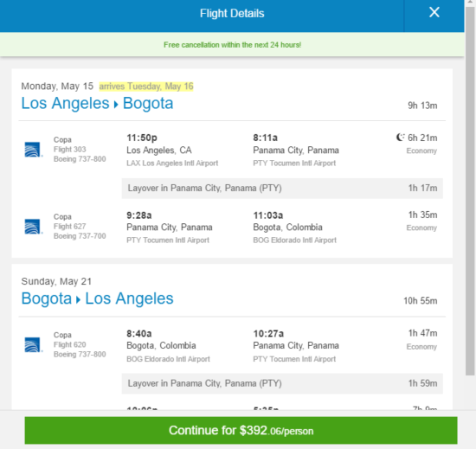The image size is (476, 449).
Task: Click Copa logo for Flight 620
Action: 33,344
